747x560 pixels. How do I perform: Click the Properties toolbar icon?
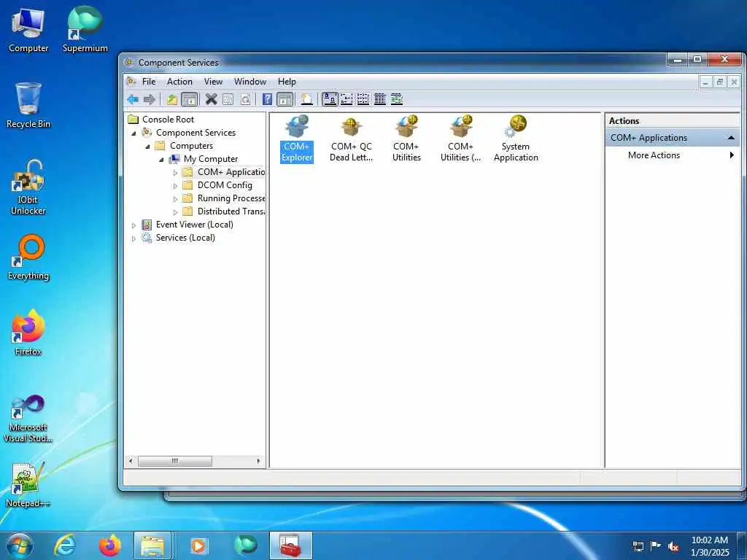228,99
